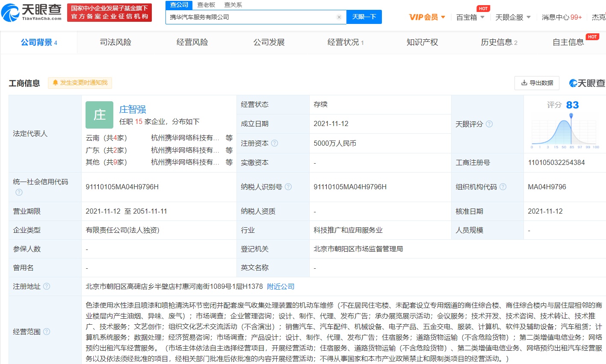
Task: Select the 成立日期 value 2021-11-12
Action: (331, 123)
